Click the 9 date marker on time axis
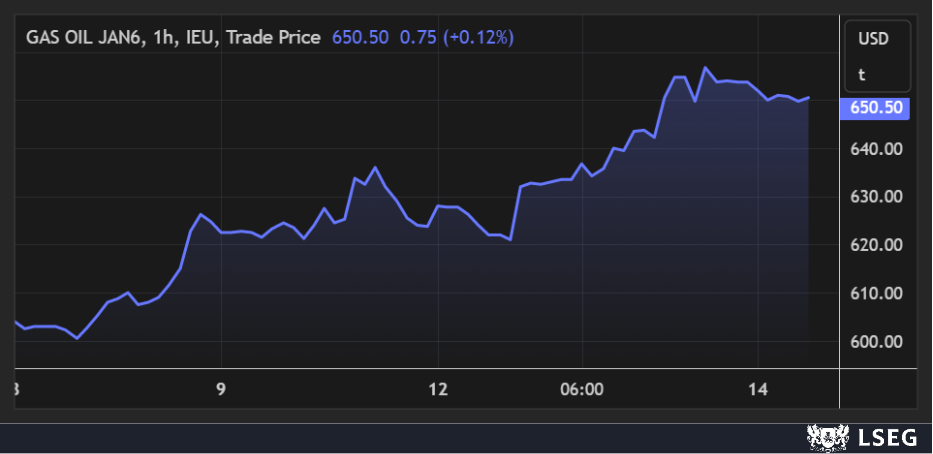 click(222, 388)
